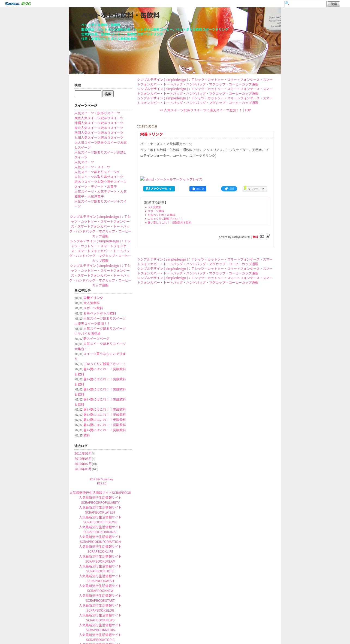350x644 pixels.
Task: Click the yellow ribbon ブックマーク button
Action: point(255,189)
